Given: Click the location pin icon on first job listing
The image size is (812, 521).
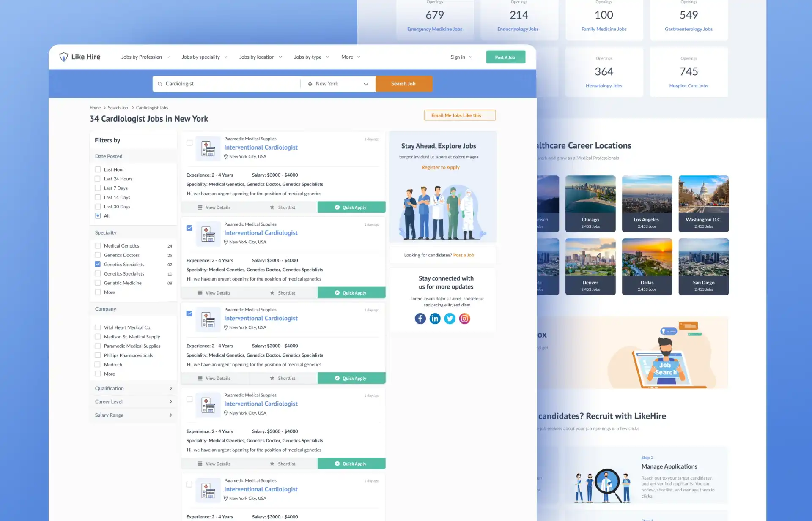Looking at the screenshot, I should pyautogui.click(x=226, y=156).
